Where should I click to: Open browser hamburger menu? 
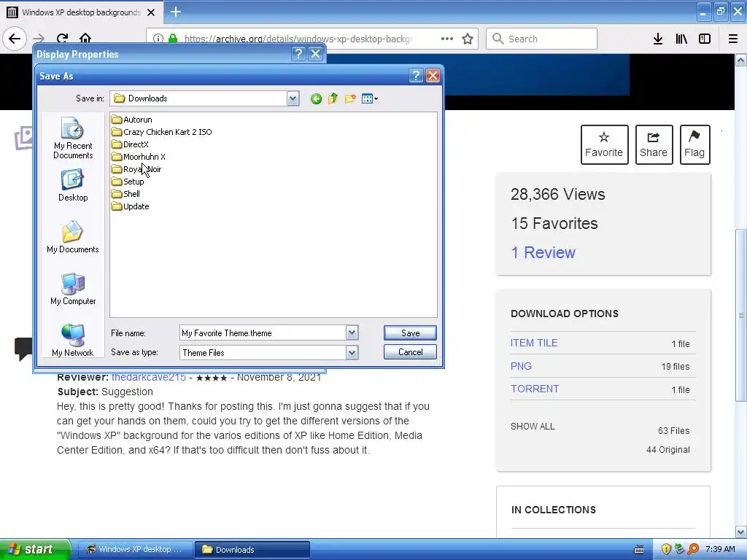pos(732,39)
